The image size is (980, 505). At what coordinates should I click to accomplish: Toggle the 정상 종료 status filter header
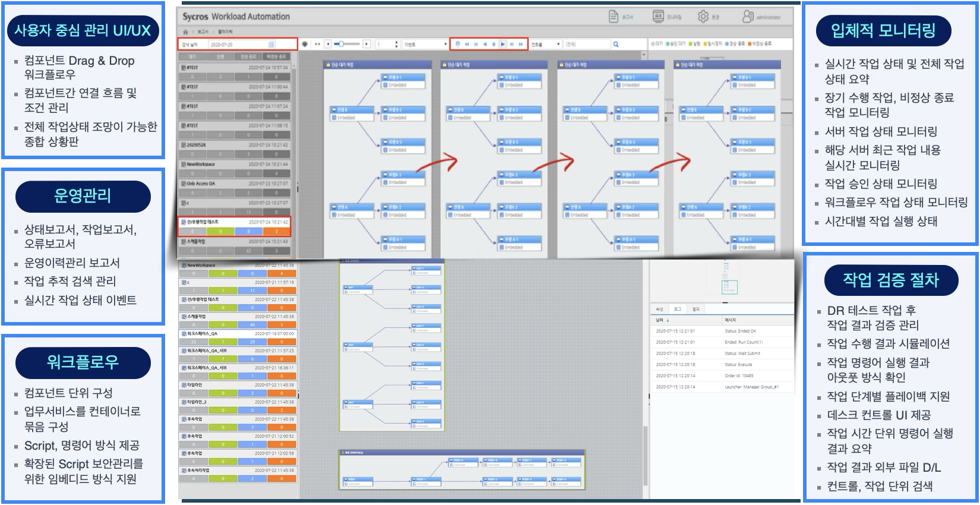coord(248,56)
